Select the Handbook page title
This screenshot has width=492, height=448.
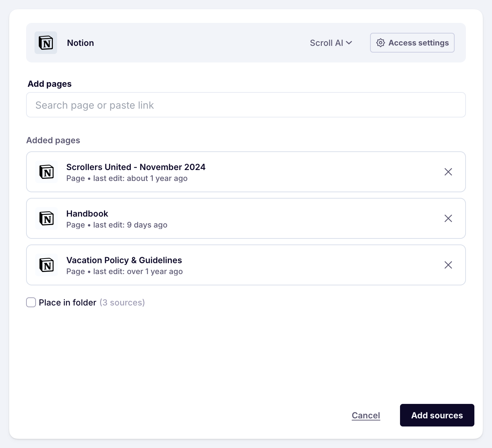click(x=87, y=214)
